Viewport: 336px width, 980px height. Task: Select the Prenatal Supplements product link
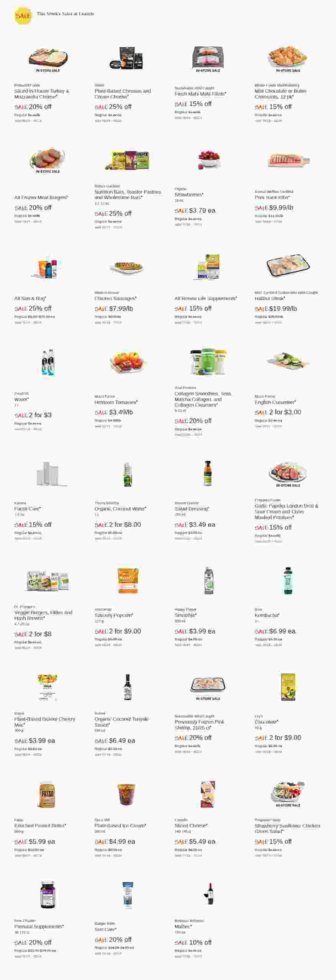(39, 926)
